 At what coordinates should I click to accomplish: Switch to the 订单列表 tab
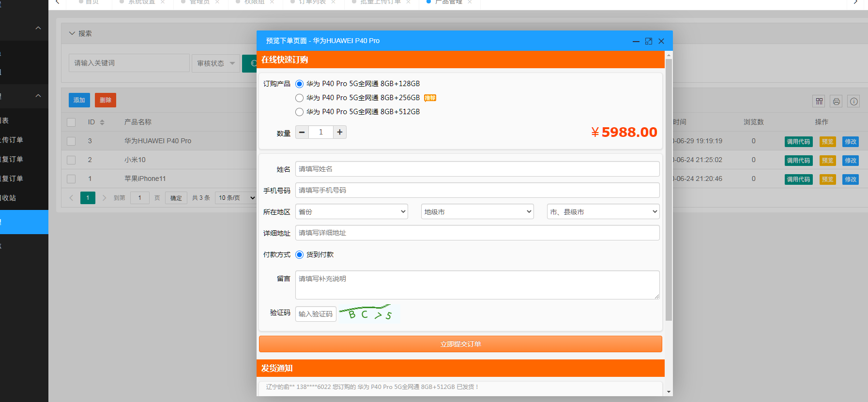(x=312, y=2)
